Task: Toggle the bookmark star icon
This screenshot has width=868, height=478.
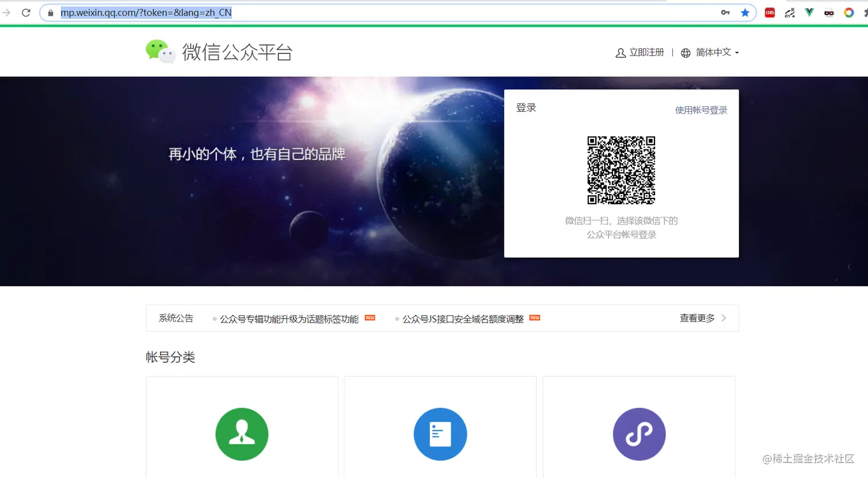Action: click(745, 13)
